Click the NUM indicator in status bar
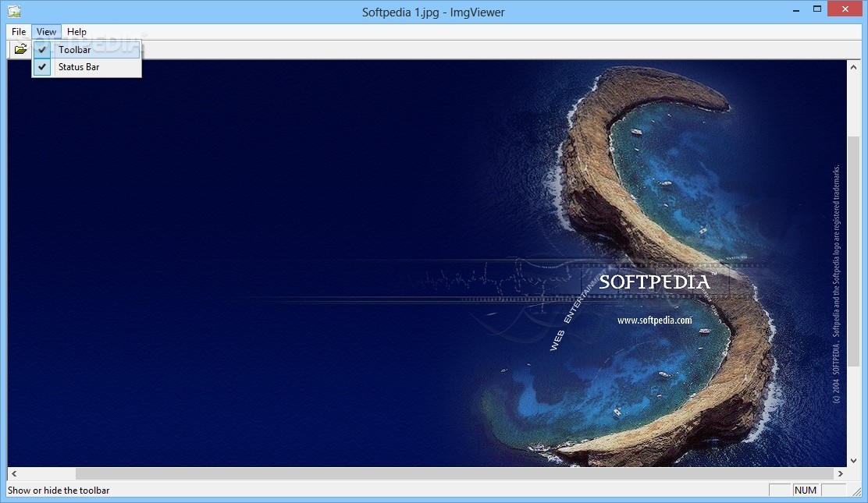The height and width of the screenshot is (503, 868). (x=806, y=491)
